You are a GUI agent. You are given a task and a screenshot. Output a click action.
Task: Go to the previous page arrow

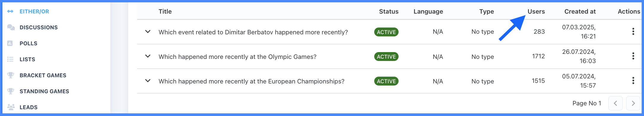point(615,103)
